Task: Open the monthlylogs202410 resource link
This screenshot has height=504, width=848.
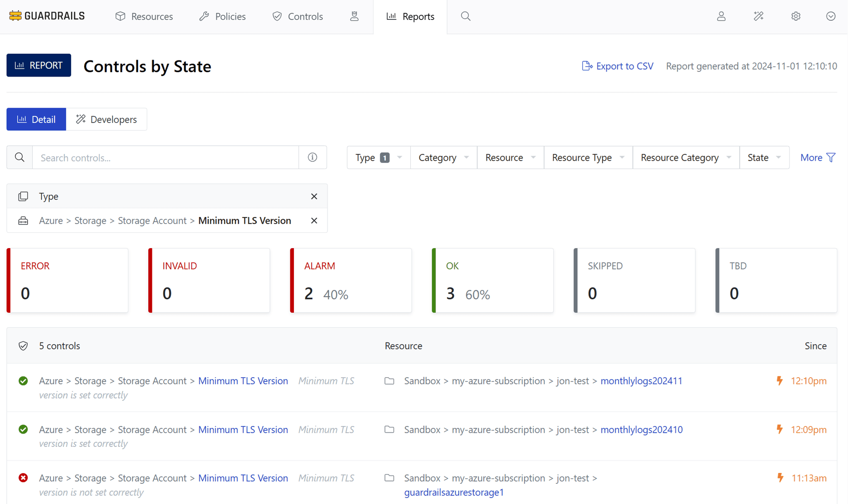Action: 641,429
